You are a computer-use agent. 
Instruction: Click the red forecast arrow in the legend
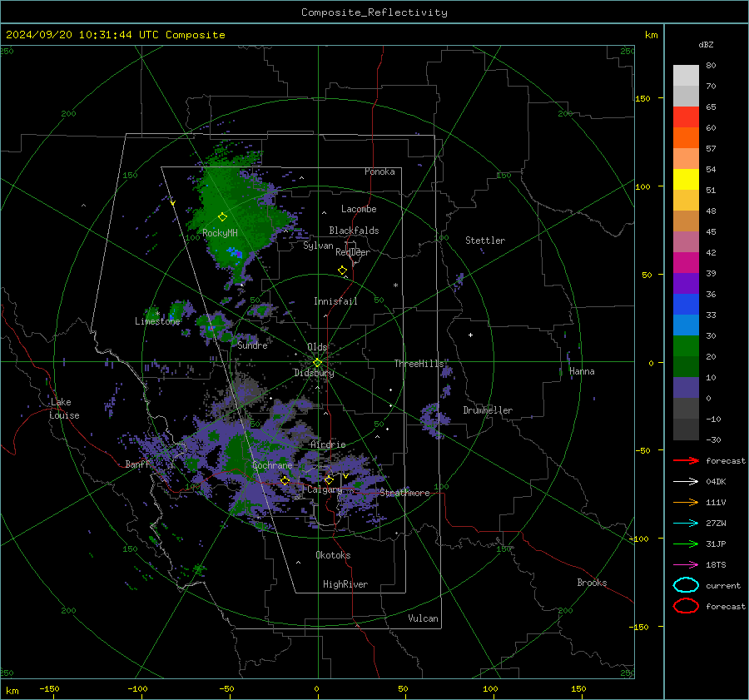(686, 460)
